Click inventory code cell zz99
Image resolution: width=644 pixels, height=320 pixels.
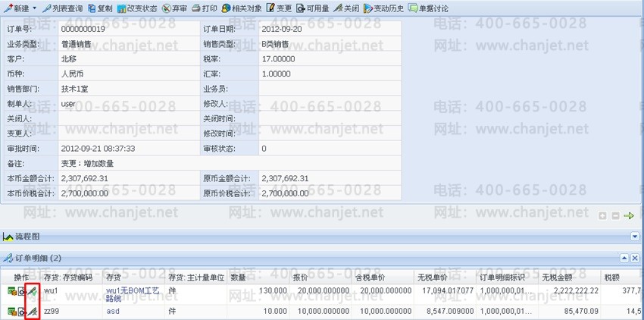(x=52, y=312)
